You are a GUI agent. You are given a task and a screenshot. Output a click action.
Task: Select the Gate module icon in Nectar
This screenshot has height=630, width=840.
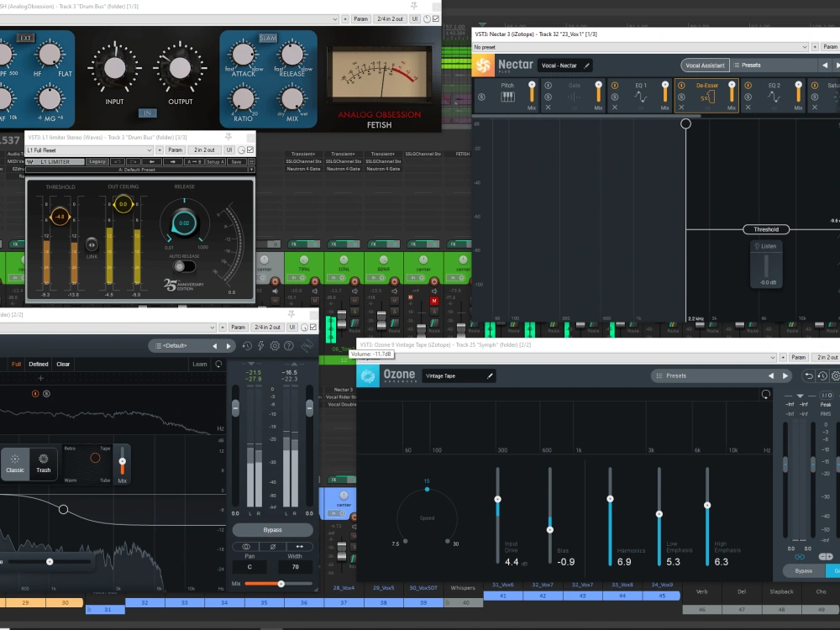574,97
